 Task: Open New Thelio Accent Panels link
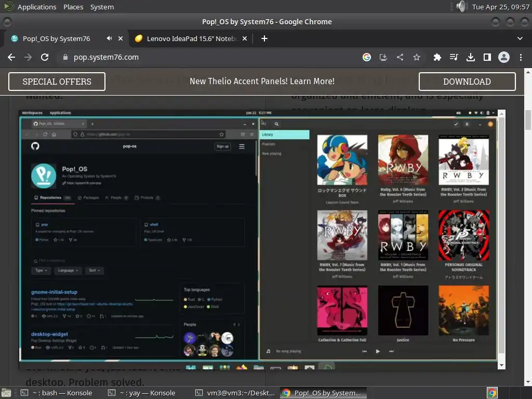point(262,82)
